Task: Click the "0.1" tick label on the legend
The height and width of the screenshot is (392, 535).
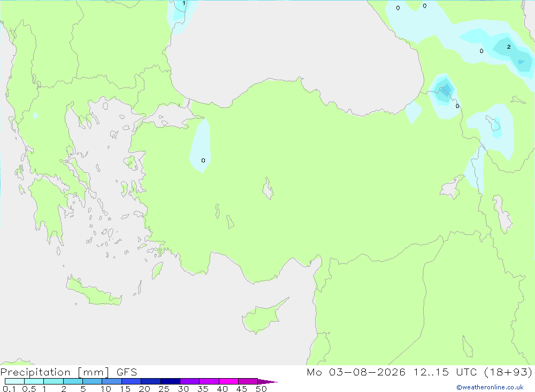Action: pyautogui.click(x=9, y=389)
